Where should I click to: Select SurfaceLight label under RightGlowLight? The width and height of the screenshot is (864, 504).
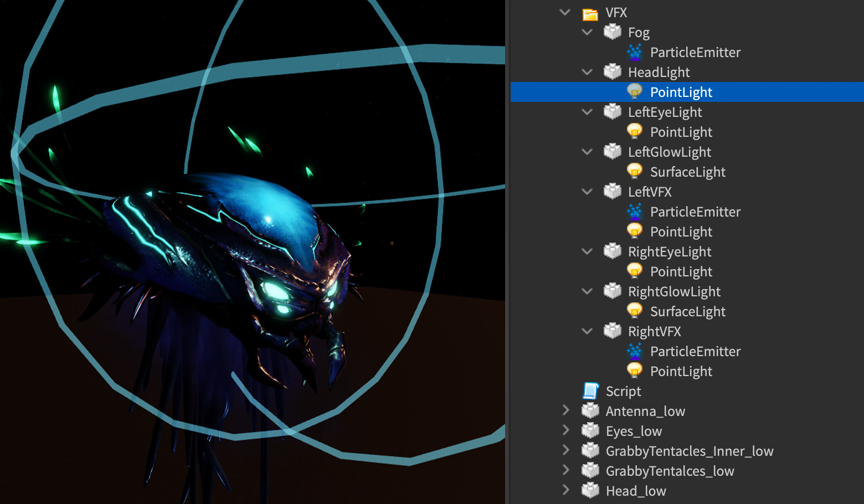[688, 312]
